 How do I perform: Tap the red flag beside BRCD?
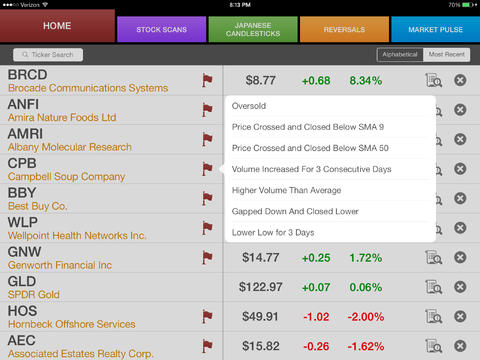[x=207, y=80]
